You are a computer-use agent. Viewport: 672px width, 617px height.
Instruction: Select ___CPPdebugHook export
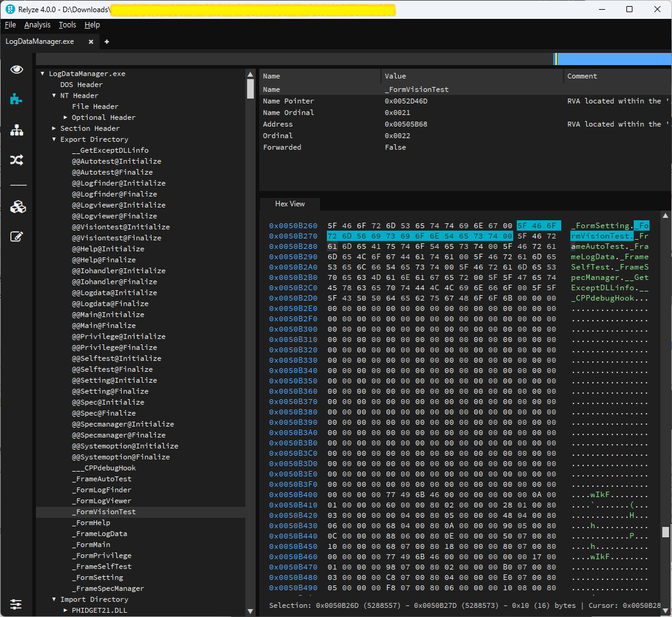tap(103, 468)
